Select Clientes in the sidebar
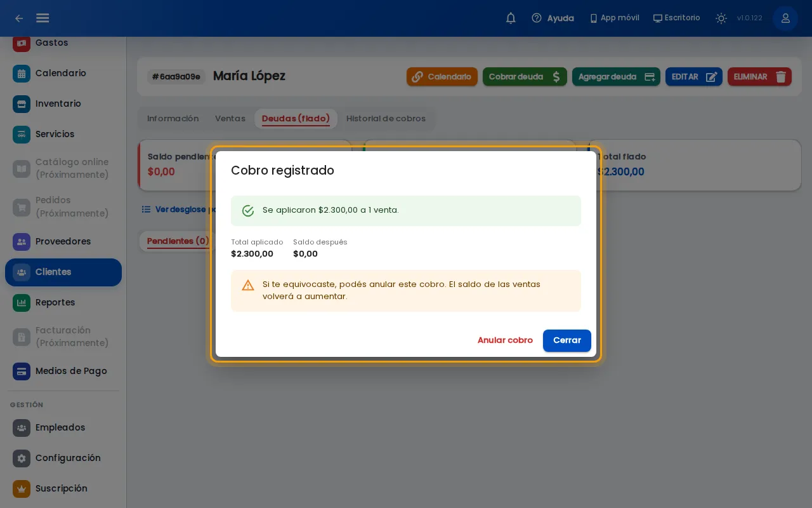The image size is (812, 508). [63, 272]
